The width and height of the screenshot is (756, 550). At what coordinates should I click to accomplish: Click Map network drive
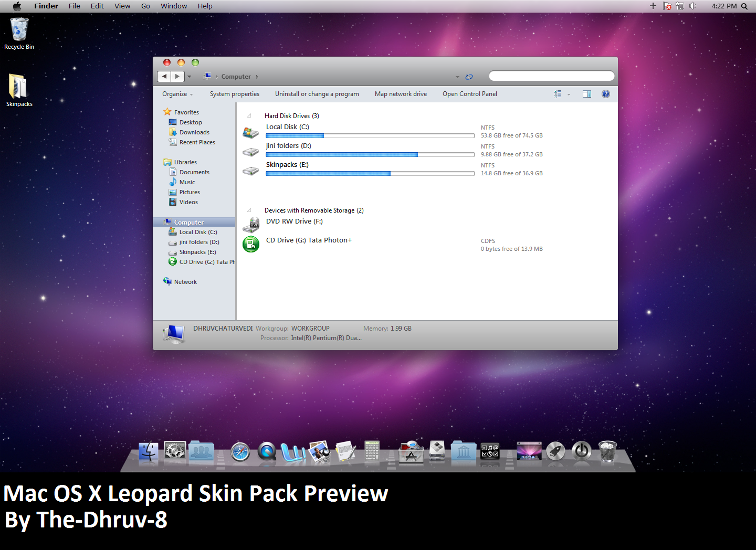401,94
